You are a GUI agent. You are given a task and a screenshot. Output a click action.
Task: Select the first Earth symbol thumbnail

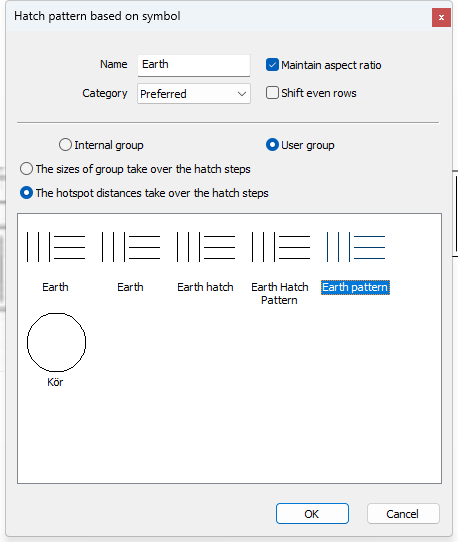click(x=56, y=247)
